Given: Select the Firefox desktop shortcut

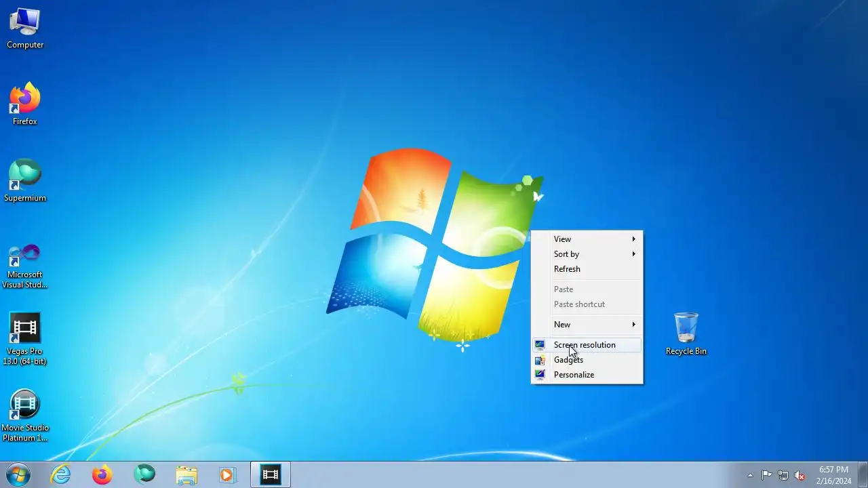Looking at the screenshot, I should pos(25,104).
